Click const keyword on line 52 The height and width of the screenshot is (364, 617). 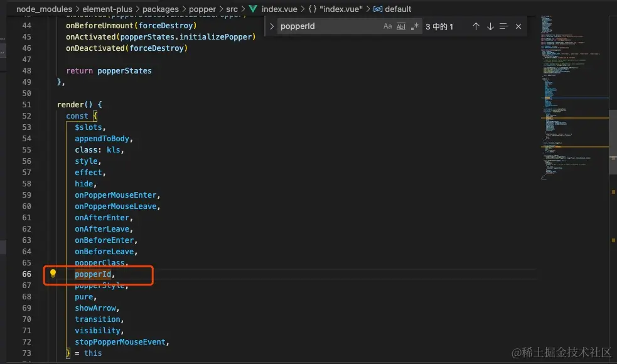coord(77,116)
